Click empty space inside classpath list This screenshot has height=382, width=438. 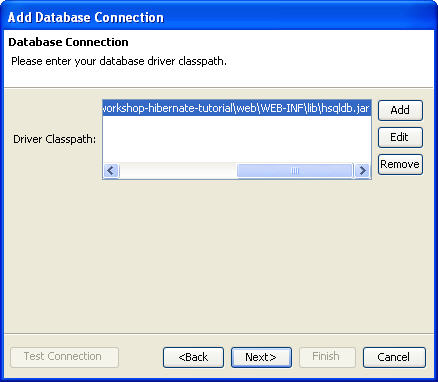[x=237, y=139]
